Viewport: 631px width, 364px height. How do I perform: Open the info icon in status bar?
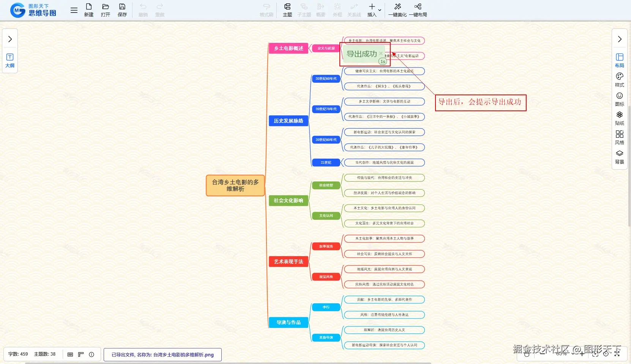91,355
